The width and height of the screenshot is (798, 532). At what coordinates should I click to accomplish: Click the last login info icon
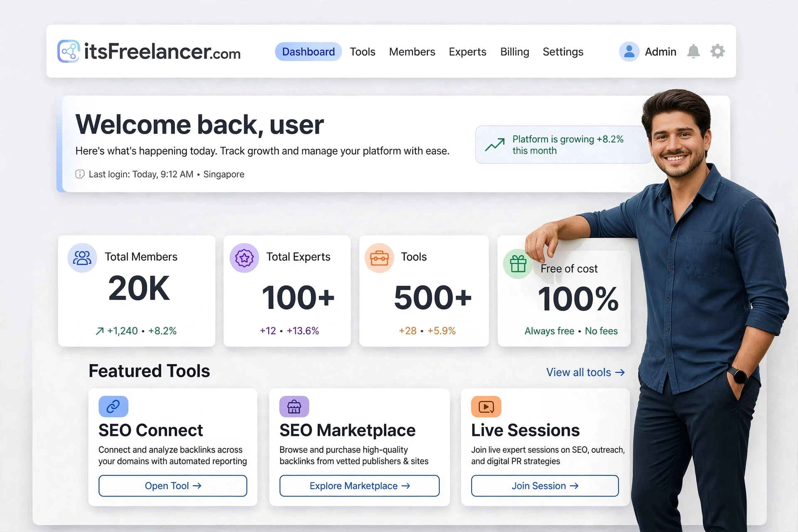[x=80, y=174]
